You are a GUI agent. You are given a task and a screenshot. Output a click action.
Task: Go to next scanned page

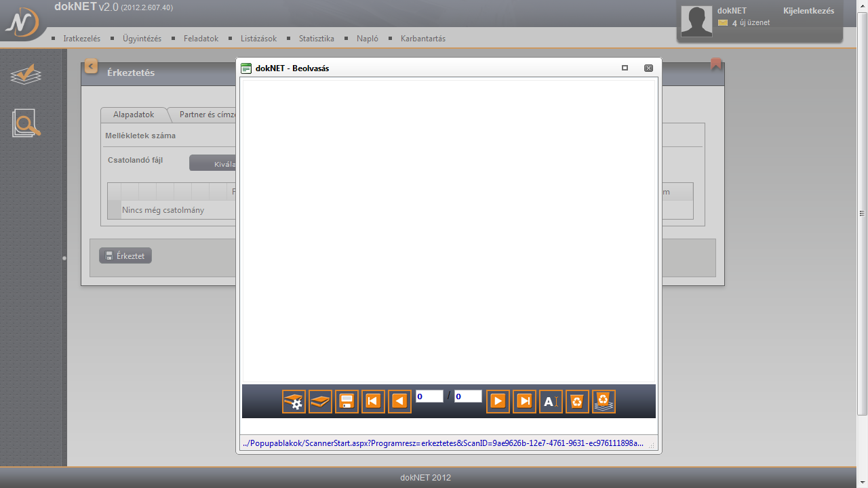pos(498,401)
